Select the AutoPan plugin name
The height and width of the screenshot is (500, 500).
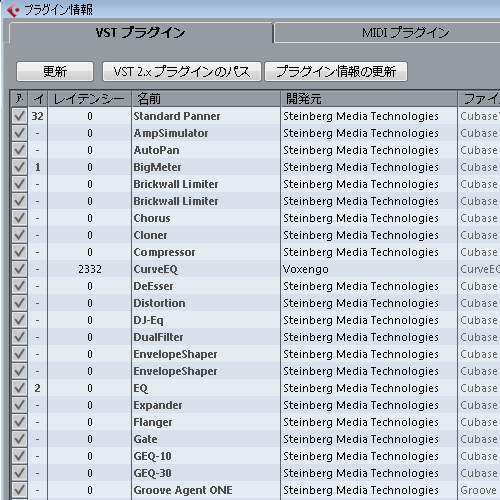pyautogui.click(x=156, y=150)
